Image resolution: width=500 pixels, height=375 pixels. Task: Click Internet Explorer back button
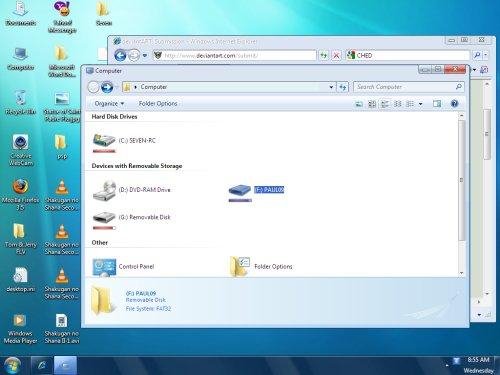point(120,55)
